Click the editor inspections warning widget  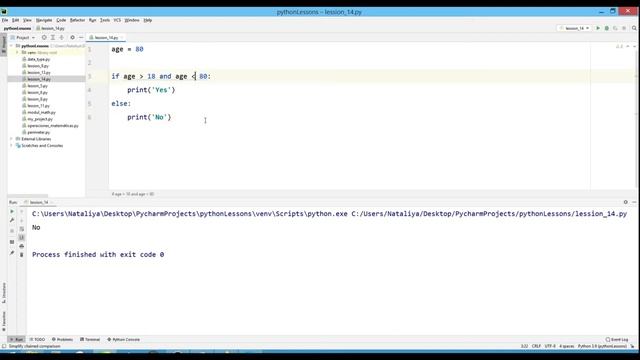[619, 47]
